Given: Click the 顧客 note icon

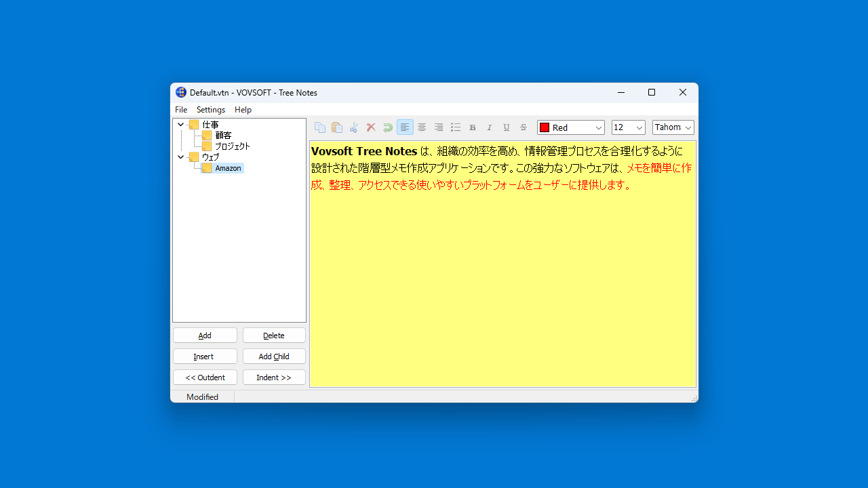Looking at the screenshot, I should tap(207, 136).
